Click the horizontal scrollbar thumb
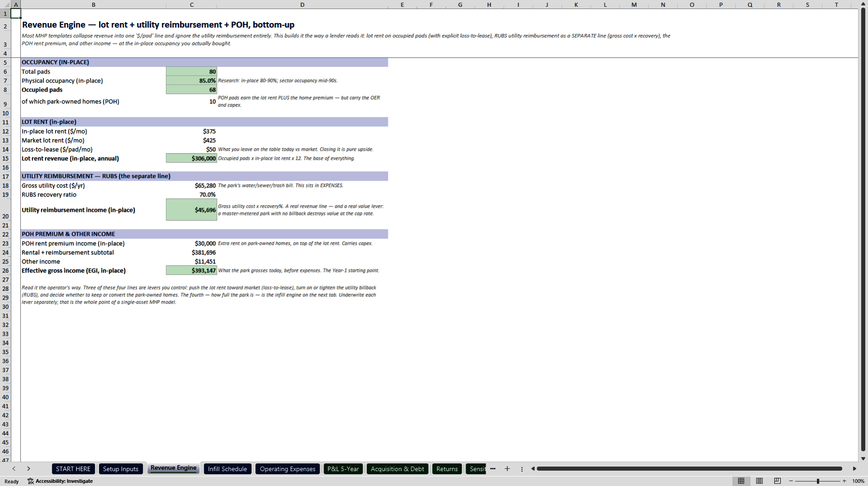The width and height of the screenshot is (868, 486). pos(689,469)
